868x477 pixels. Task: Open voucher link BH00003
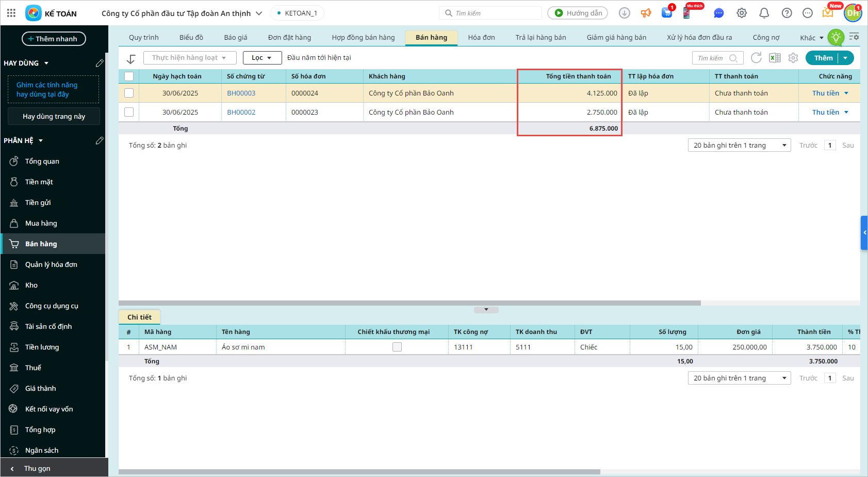(x=241, y=93)
